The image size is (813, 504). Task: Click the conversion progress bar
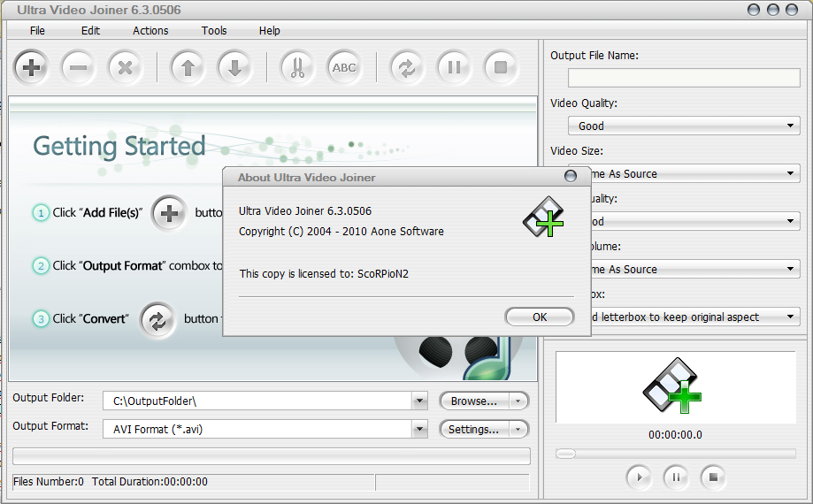point(272,456)
